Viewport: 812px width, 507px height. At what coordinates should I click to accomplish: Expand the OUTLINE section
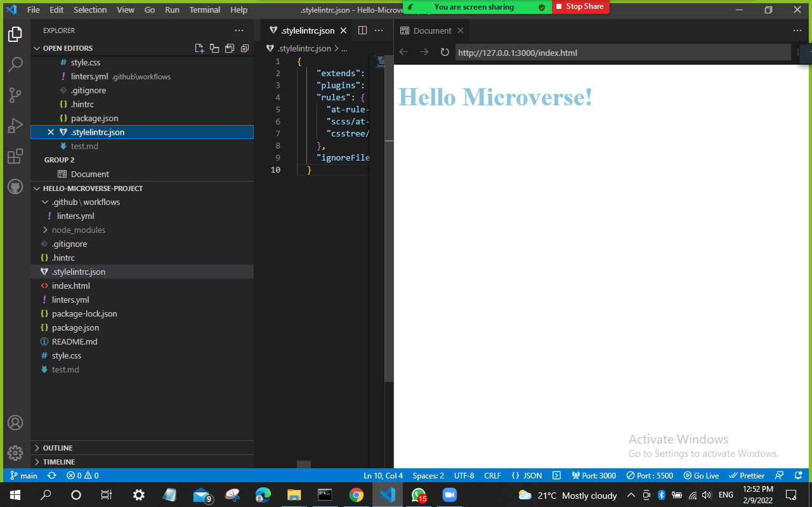58,447
